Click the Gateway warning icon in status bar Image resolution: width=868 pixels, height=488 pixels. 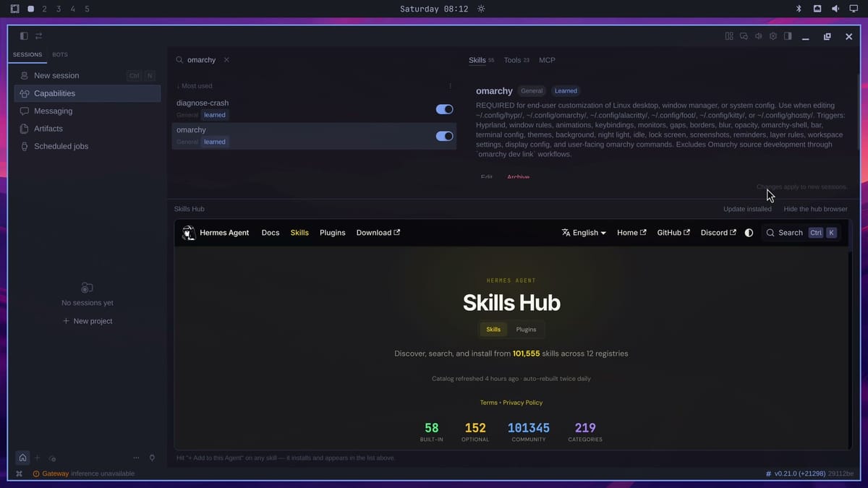[x=36, y=474]
